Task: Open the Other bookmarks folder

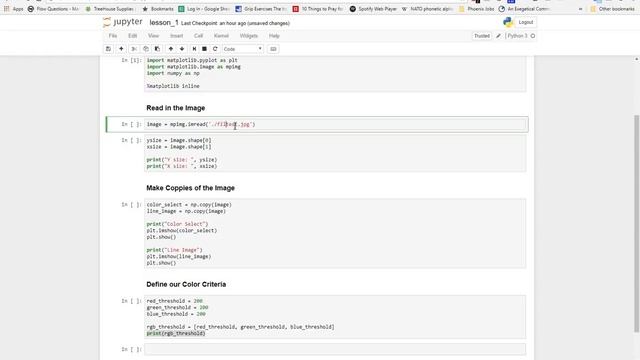Action: [613, 9]
